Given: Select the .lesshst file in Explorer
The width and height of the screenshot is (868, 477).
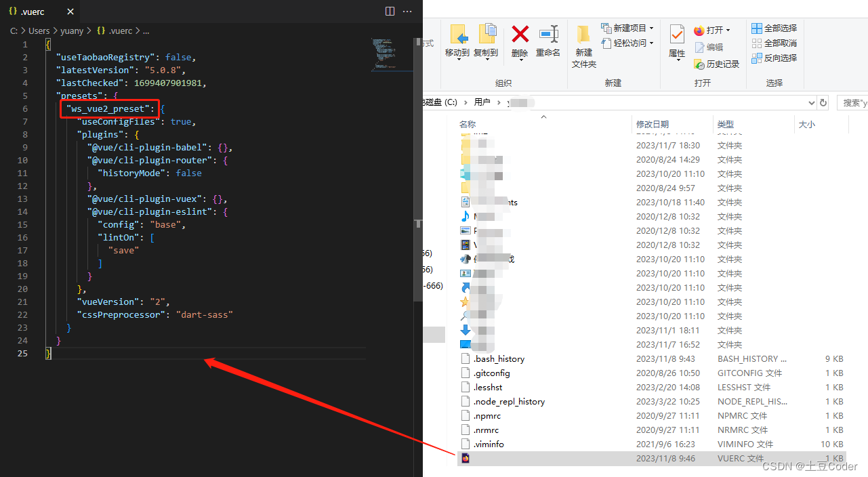Looking at the screenshot, I should (488, 387).
